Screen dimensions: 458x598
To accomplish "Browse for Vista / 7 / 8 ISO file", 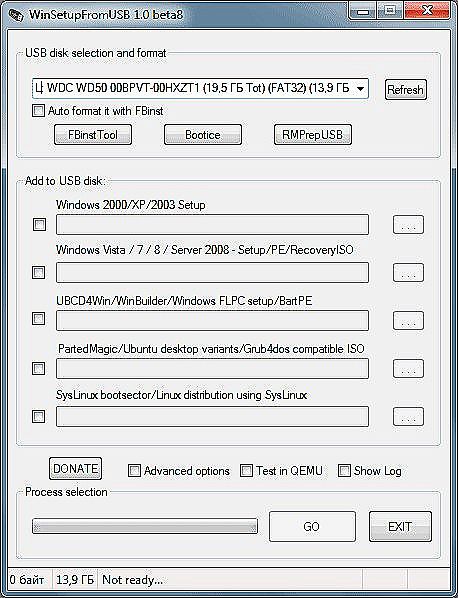I will pyautogui.click(x=408, y=273).
